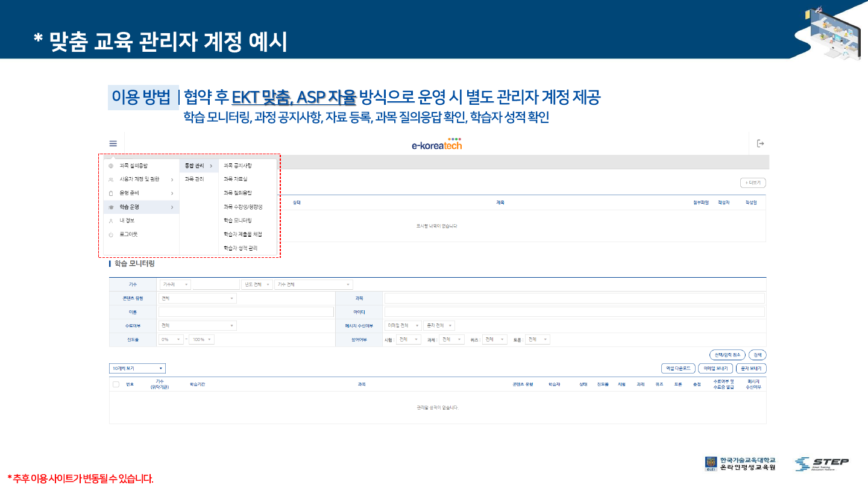868x488 pixels.
Task: Open the 100% progress maximum dropdown
Action: point(202,339)
